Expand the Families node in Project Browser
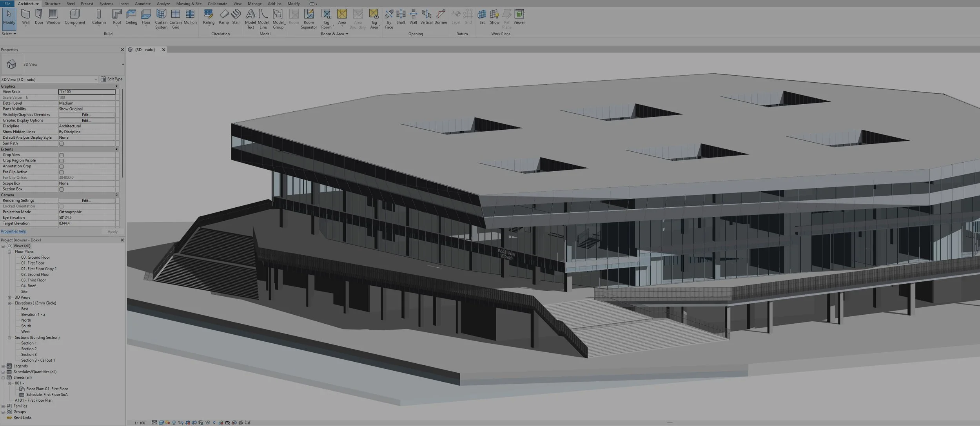The height and width of the screenshot is (426, 980). (x=4, y=406)
